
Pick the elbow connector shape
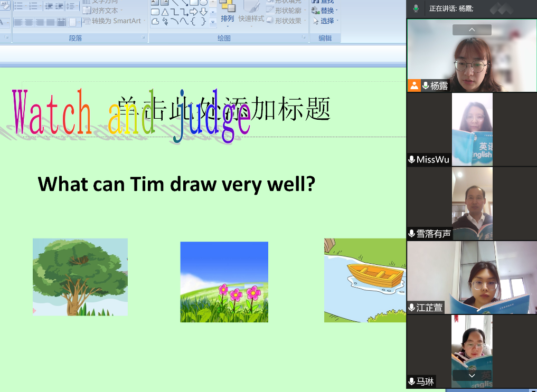point(175,12)
